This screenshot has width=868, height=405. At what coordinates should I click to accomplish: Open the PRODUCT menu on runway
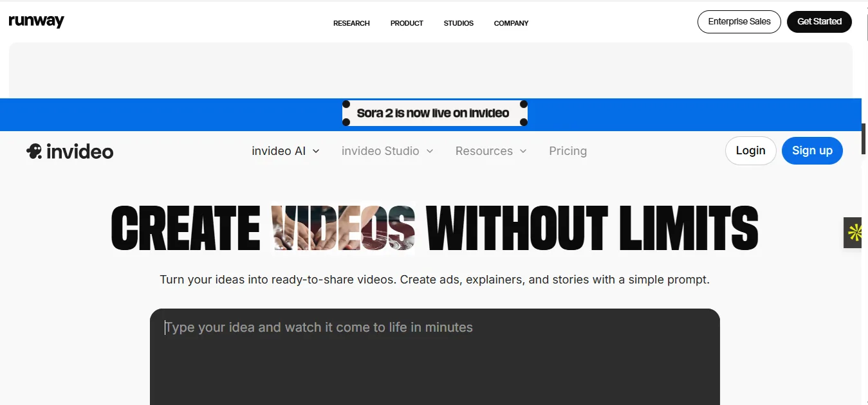click(x=407, y=23)
